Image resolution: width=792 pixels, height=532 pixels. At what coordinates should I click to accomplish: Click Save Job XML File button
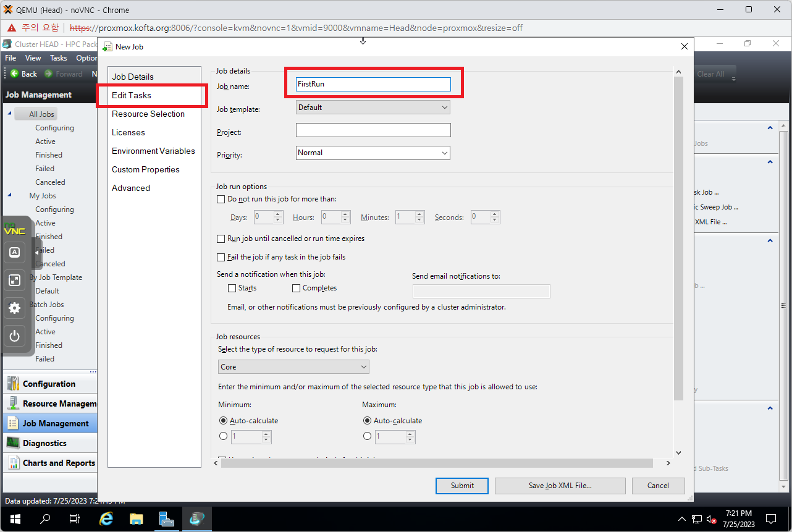click(x=560, y=486)
